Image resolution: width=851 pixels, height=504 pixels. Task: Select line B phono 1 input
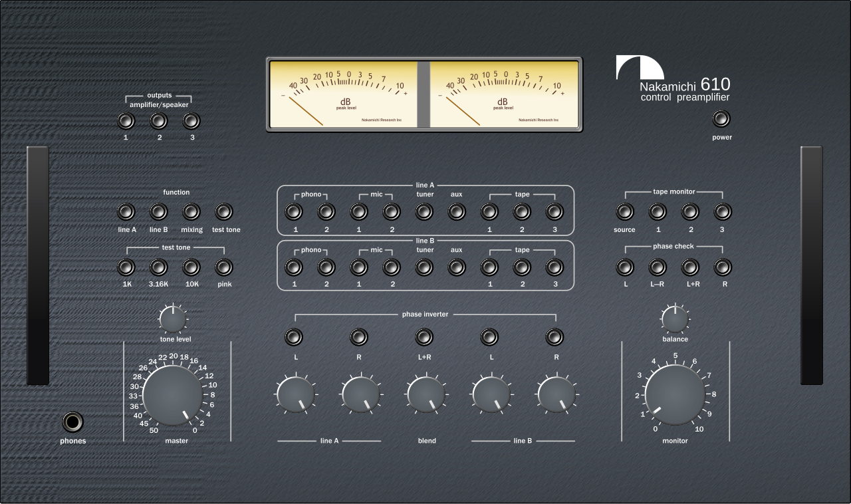[x=293, y=267]
